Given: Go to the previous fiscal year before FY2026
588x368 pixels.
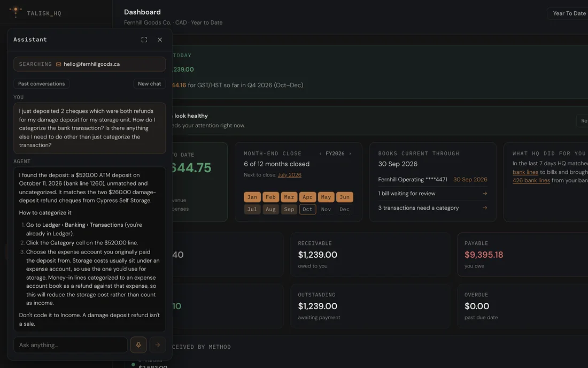Looking at the screenshot, I should [320, 154].
